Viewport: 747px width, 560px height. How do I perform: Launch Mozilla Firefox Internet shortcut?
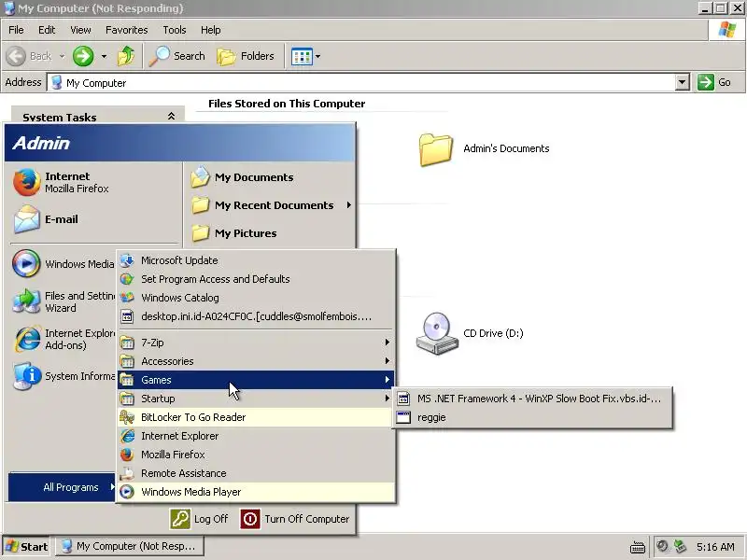click(61, 182)
